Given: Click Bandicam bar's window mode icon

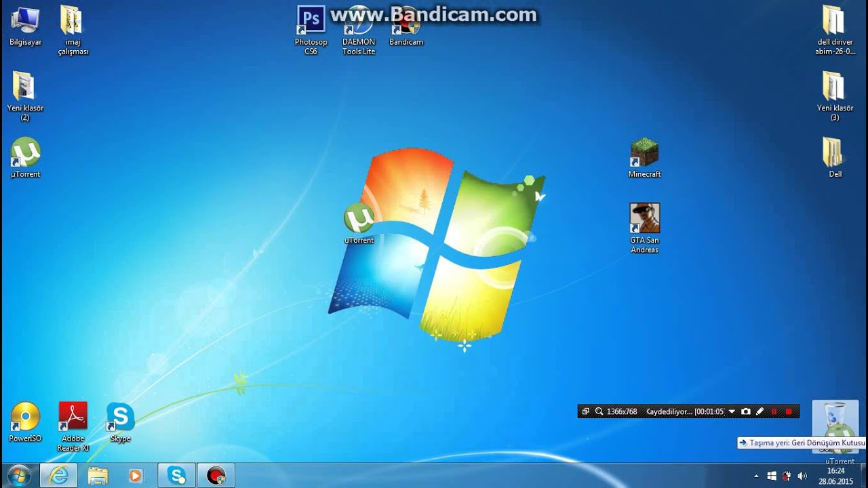Looking at the screenshot, I should click(586, 411).
